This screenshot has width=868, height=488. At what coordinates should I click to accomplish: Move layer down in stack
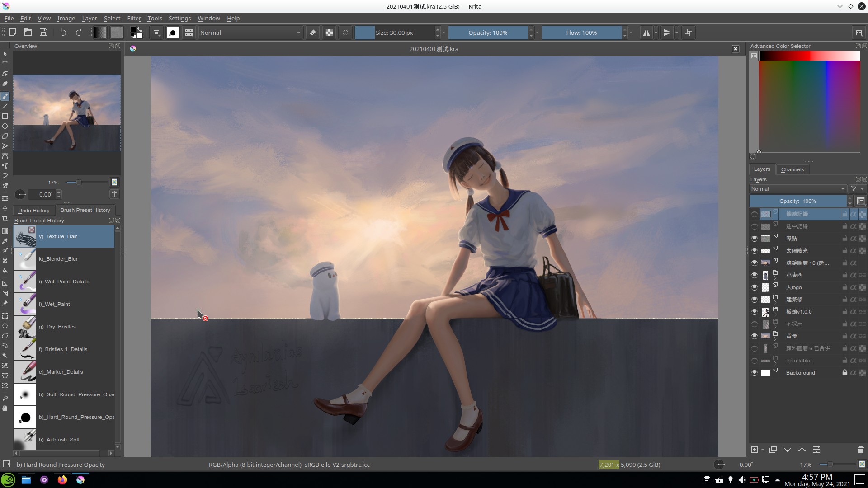point(788,450)
